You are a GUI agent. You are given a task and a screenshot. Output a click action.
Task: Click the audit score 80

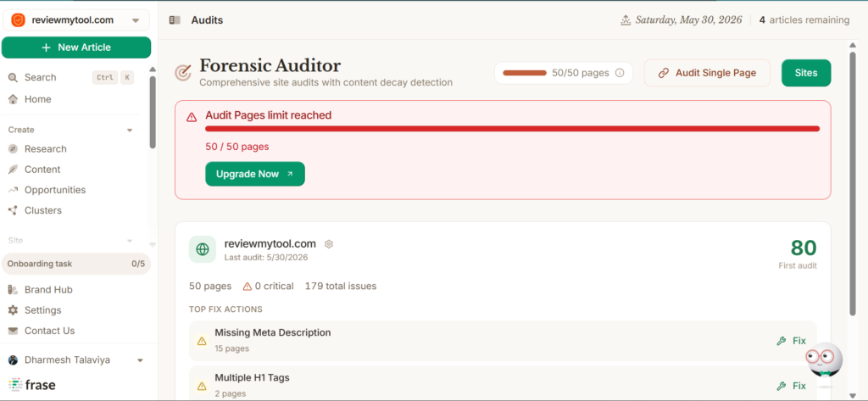click(804, 248)
